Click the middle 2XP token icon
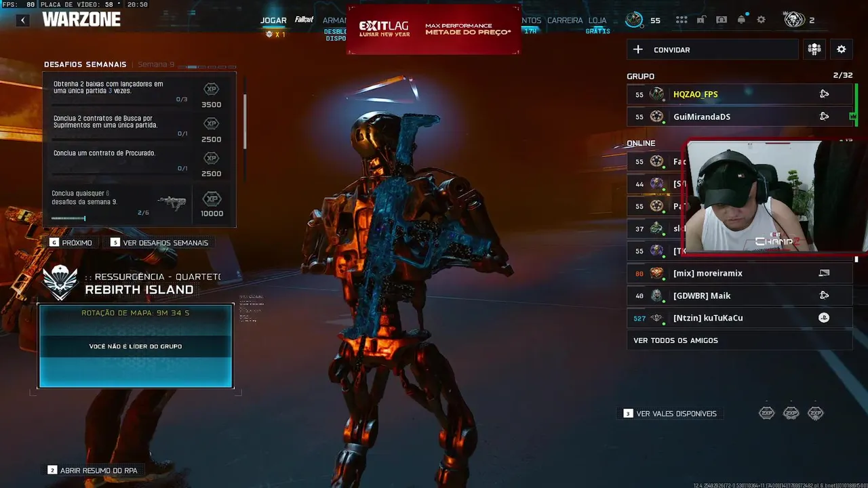The image size is (868, 488). (x=791, y=413)
